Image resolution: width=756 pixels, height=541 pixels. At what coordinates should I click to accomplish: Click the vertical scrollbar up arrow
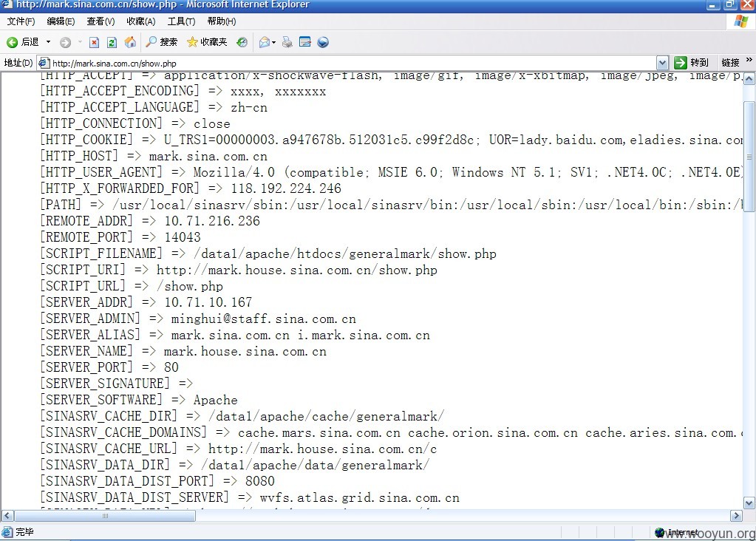pos(749,78)
